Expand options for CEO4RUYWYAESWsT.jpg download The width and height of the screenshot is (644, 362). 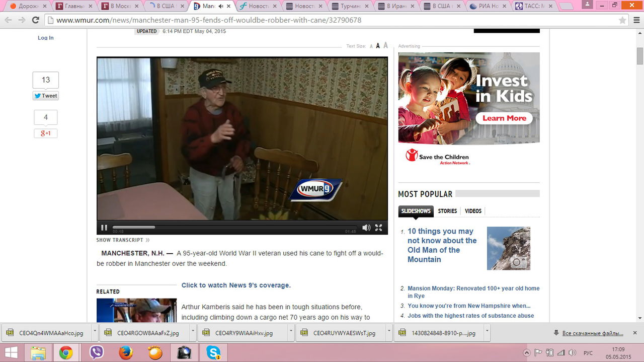(x=389, y=333)
